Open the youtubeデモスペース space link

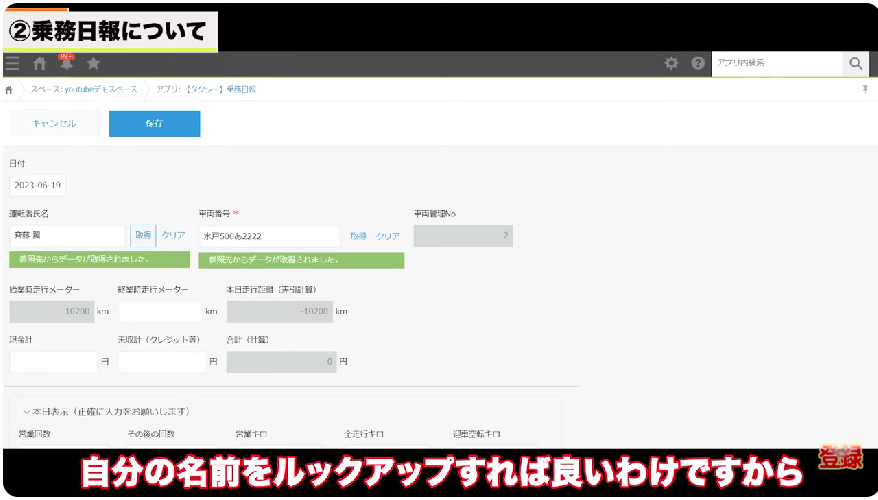point(90,90)
